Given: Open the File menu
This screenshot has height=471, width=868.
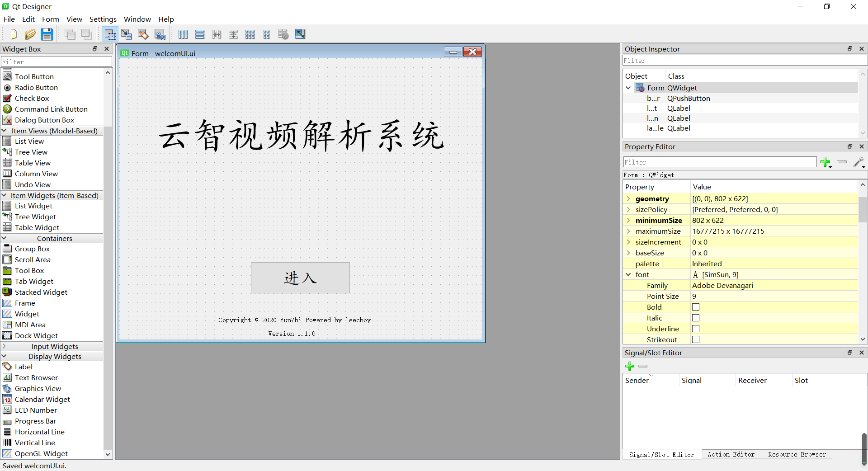Looking at the screenshot, I should click(x=9, y=19).
